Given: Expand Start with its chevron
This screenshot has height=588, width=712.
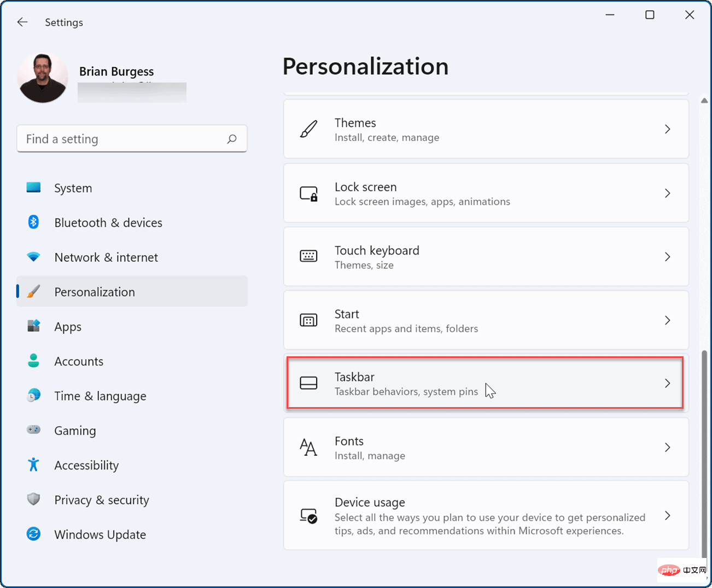Looking at the screenshot, I should point(667,320).
